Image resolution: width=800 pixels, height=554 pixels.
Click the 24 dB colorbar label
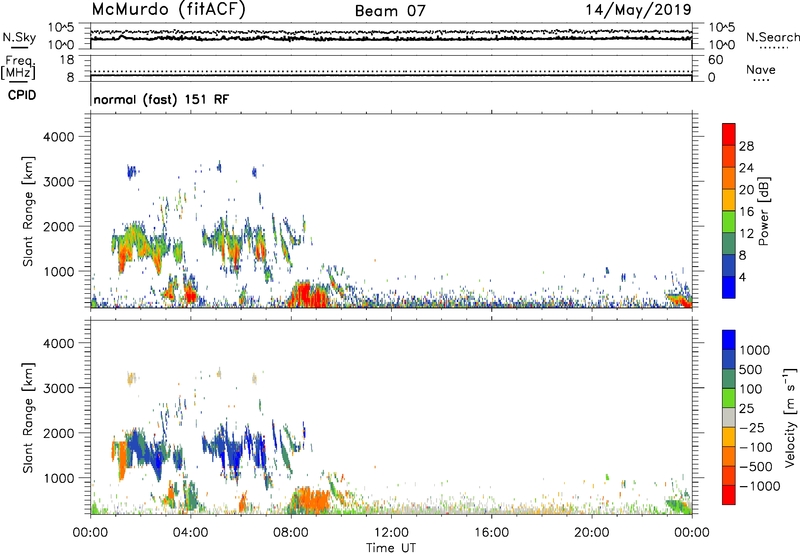(746, 168)
